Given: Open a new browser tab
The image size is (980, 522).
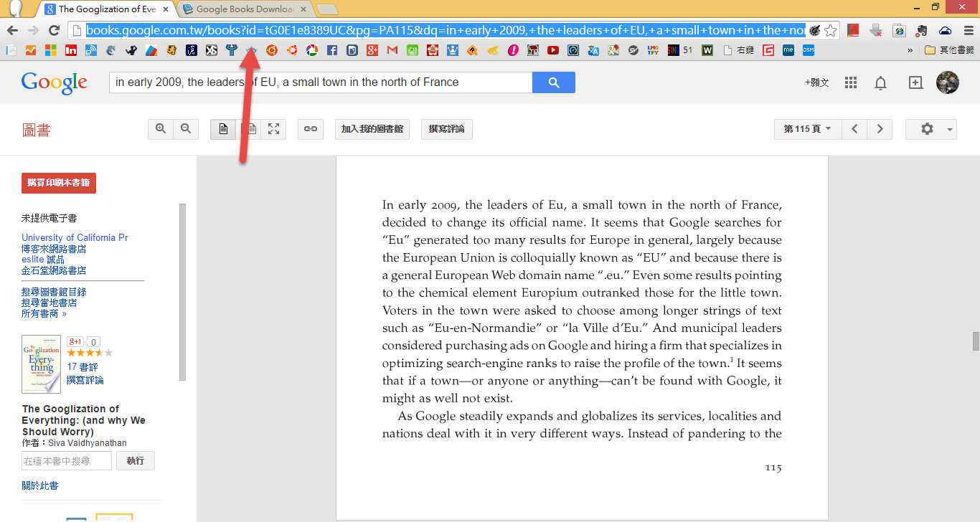Looking at the screenshot, I should pyautogui.click(x=327, y=9).
